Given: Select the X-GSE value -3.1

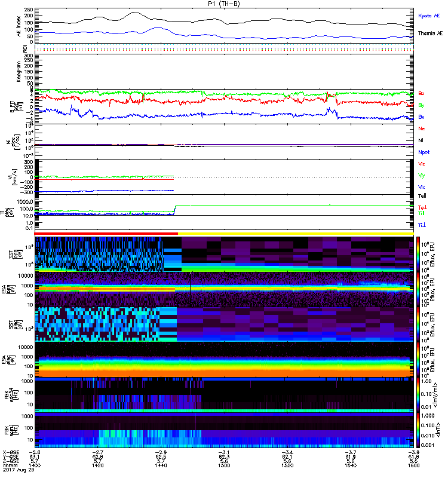Looking at the screenshot, I should coord(224,453).
